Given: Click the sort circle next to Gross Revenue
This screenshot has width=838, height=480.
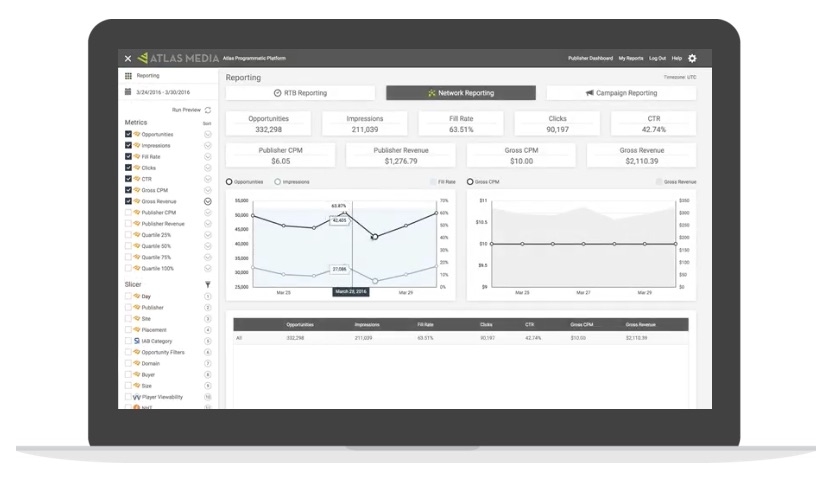Looking at the screenshot, I should point(207,202).
